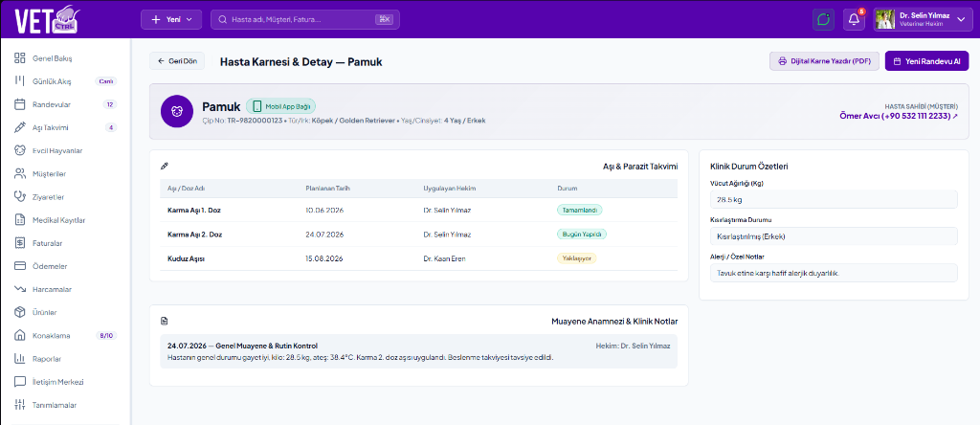Click Yeni Randevu Al button

pyautogui.click(x=926, y=61)
